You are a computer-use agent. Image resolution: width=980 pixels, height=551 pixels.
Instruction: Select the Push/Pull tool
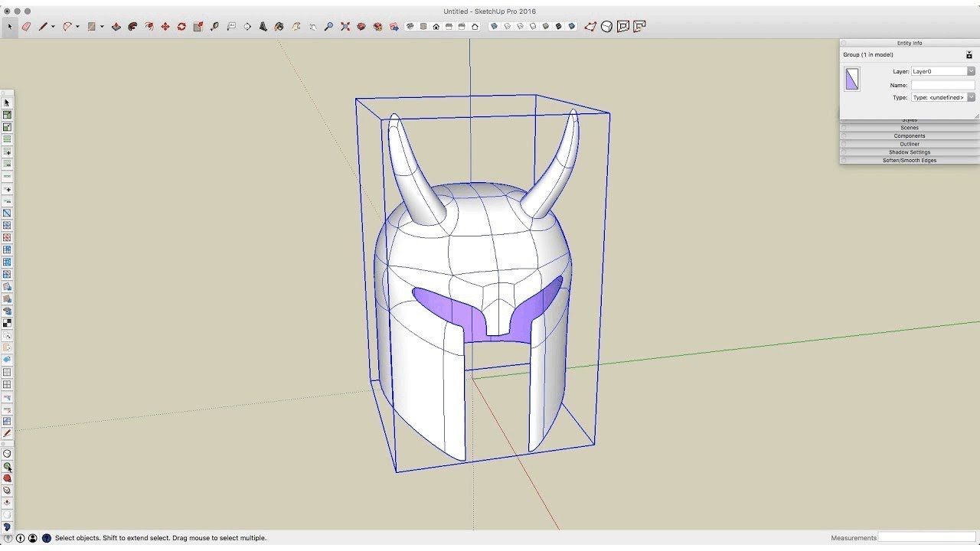point(116,26)
